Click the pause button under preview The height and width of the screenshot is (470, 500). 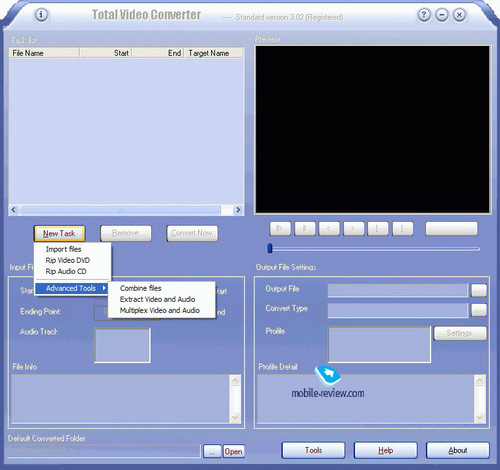pyautogui.click(x=305, y=229)
